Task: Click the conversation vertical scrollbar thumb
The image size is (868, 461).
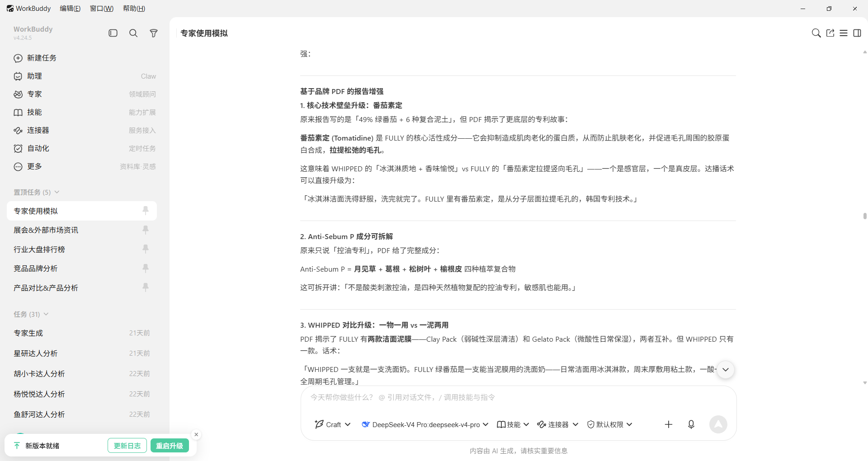Action: click(x=864, y=216)
